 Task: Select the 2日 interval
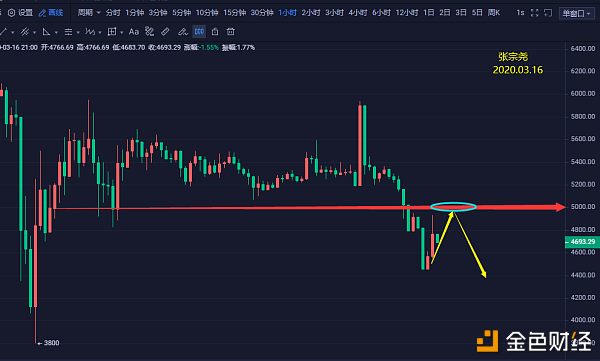pyautogui.click(x=445, y=13)
